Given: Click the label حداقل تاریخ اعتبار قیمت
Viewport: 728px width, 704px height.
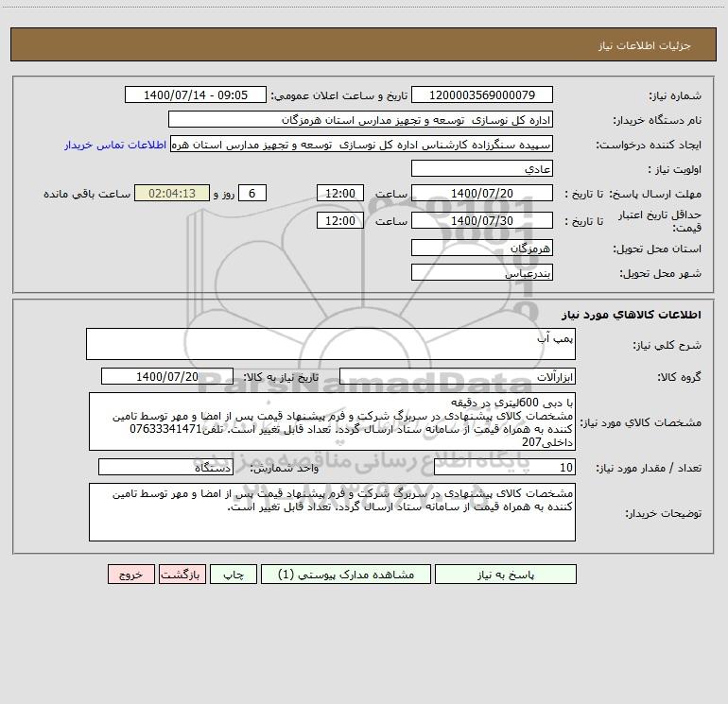Looking at the screenshot, I should (x=659, y=221).
